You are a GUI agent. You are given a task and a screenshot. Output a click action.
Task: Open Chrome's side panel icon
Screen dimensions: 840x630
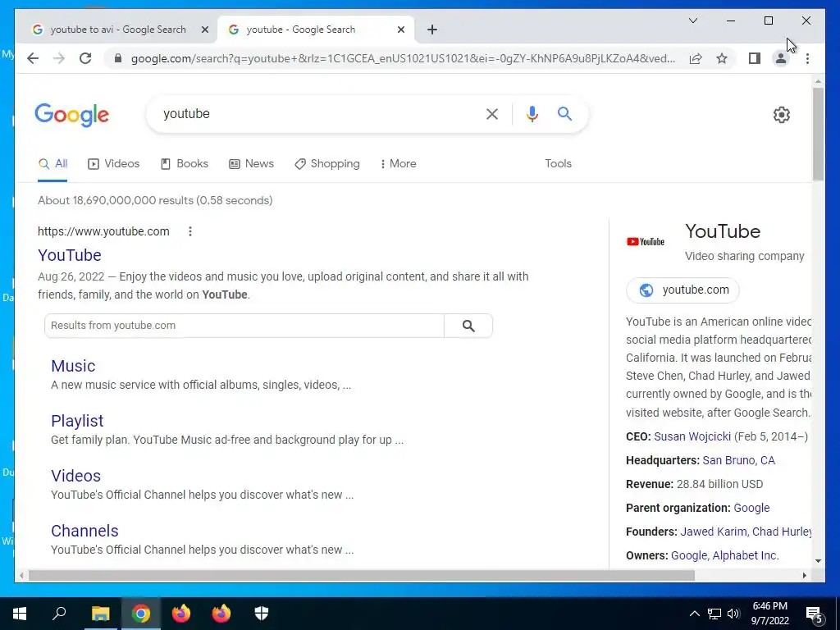755,58
